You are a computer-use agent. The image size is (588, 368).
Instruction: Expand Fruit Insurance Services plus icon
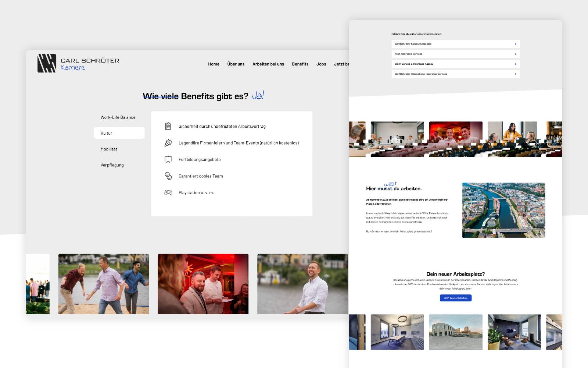click(515, 54)
